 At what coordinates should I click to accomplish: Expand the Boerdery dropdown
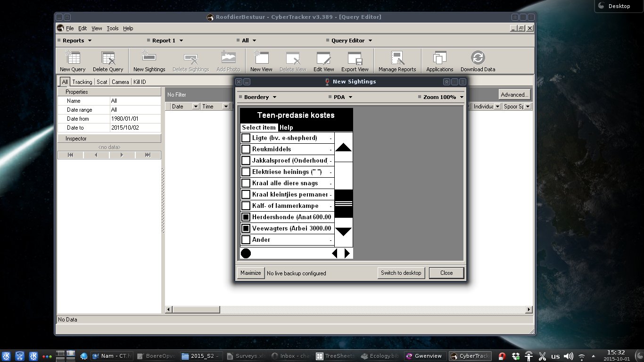pos(260,97)
